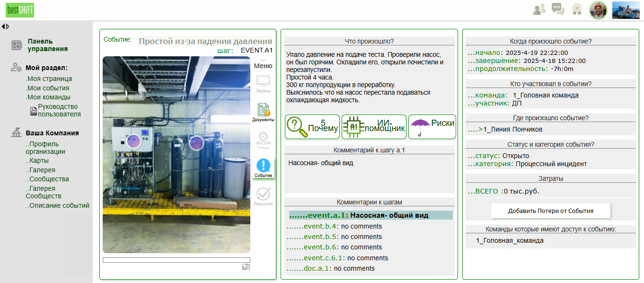The width and height of the screenshot is (644, 283).
Task: Open the 5 Почему analysis button
Action: [312, 127]
